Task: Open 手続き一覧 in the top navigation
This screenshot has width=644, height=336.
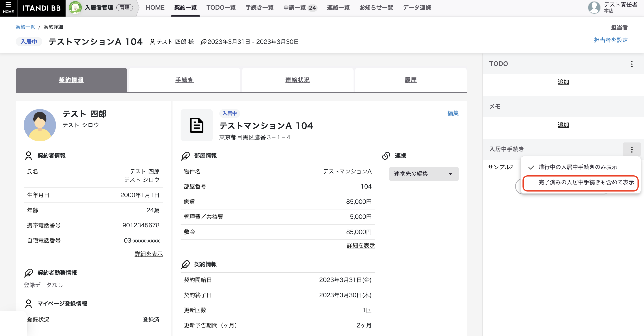Action: [x=260, y=8]
